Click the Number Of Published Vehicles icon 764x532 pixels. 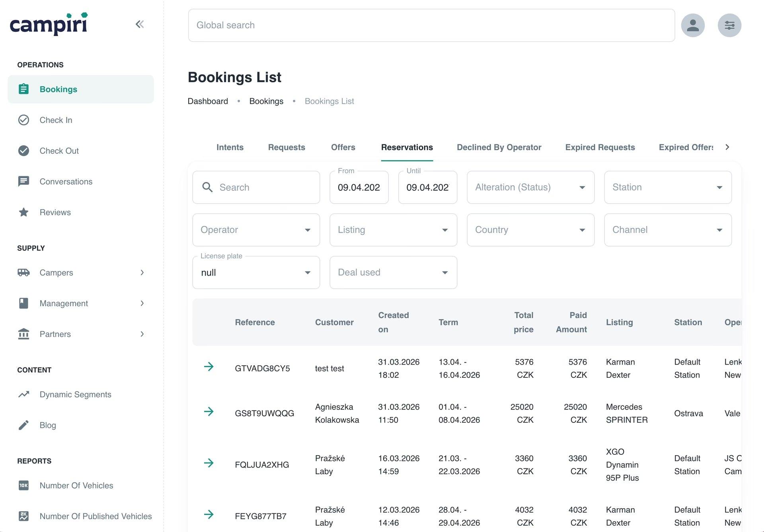24,516
